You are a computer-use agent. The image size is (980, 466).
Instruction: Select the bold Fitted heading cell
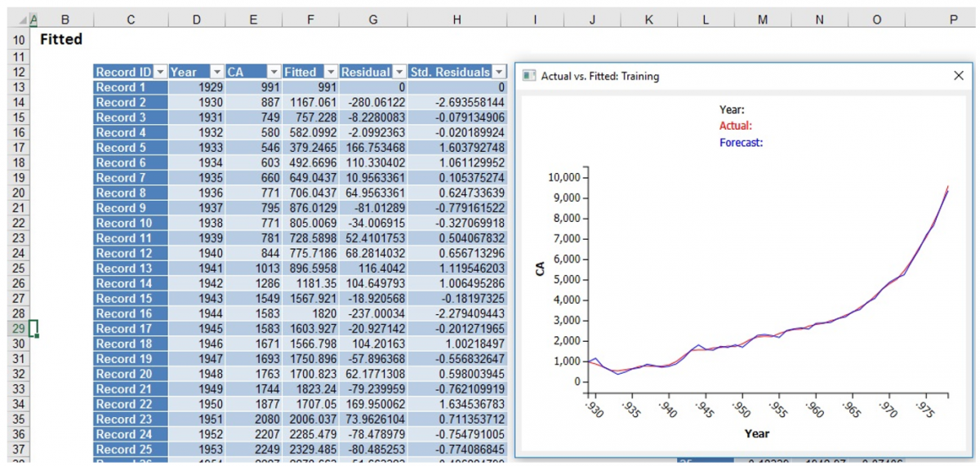61,39
